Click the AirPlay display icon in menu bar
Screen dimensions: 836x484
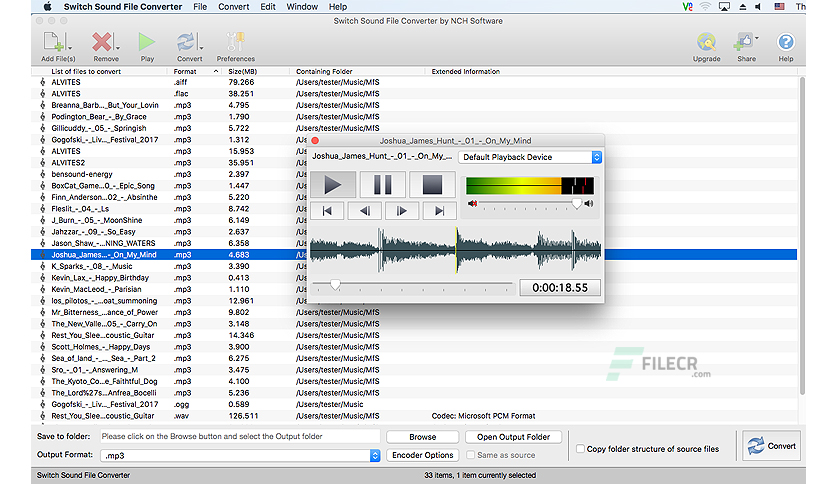coord(724,6)
